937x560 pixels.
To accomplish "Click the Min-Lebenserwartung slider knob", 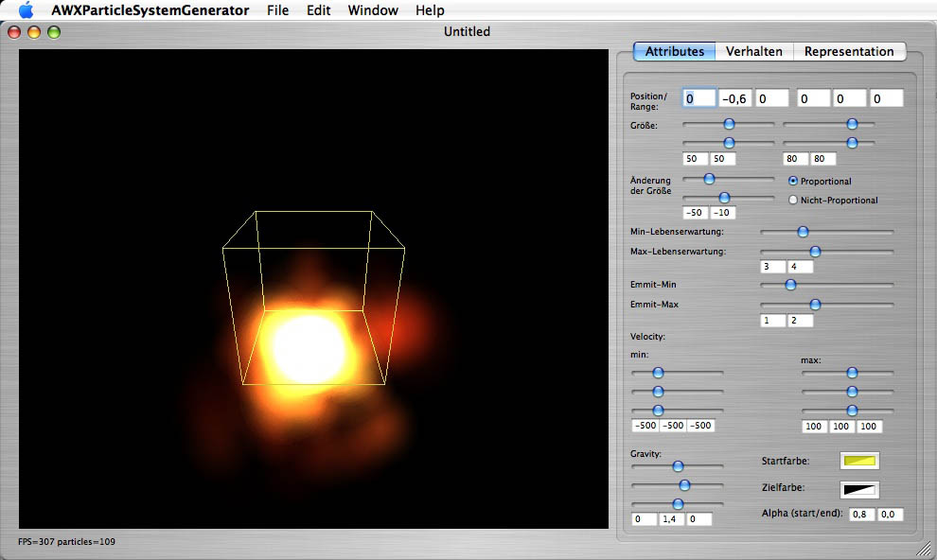I will click(x=803, y=231).
